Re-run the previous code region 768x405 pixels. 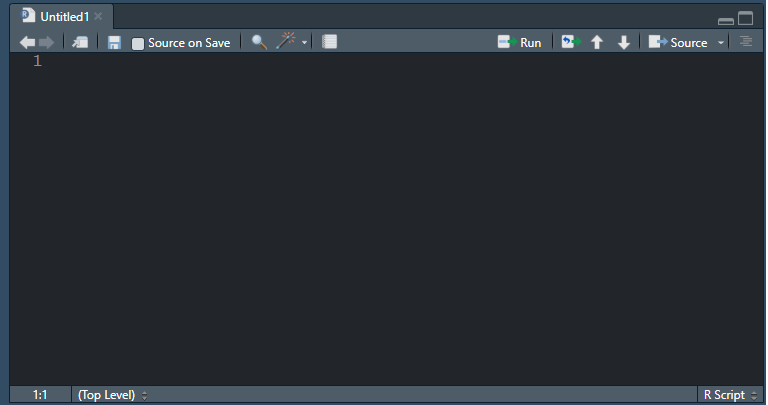(x=571, y=42)
